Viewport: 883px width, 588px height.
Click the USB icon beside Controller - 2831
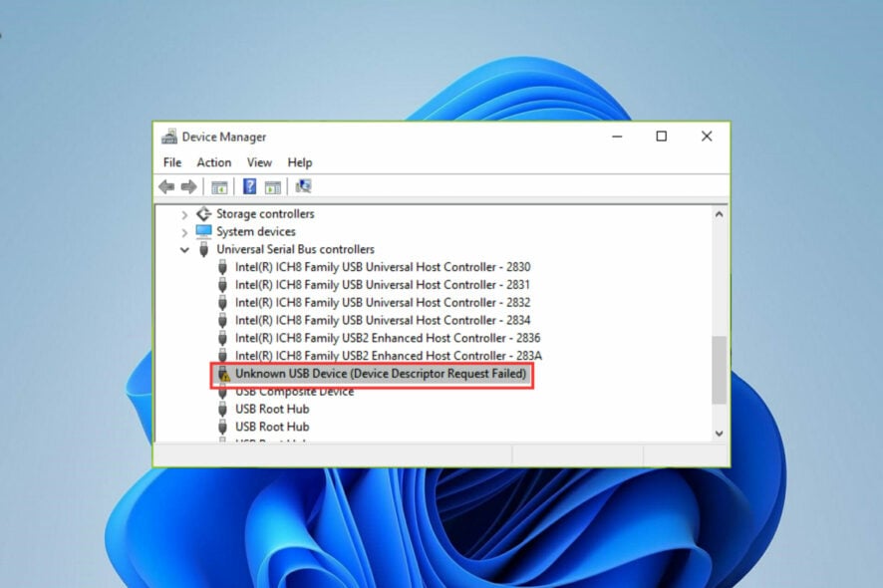click(222, 284)
